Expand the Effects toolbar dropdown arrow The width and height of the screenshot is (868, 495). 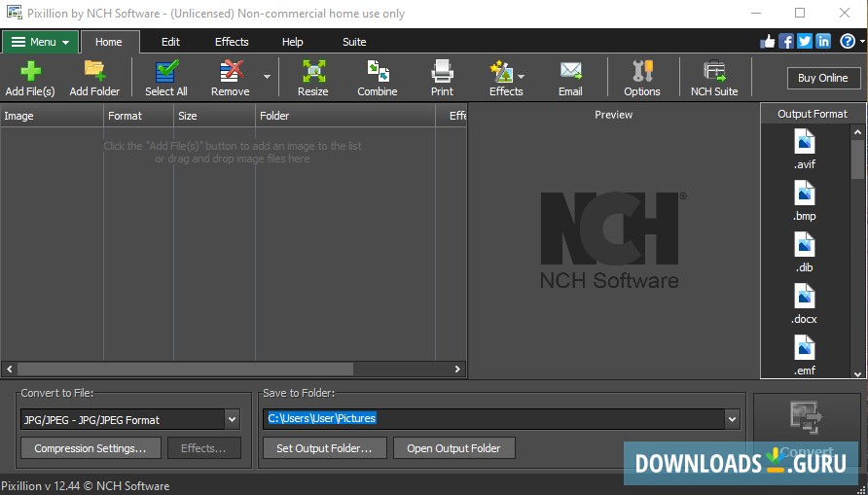(521, 77)
